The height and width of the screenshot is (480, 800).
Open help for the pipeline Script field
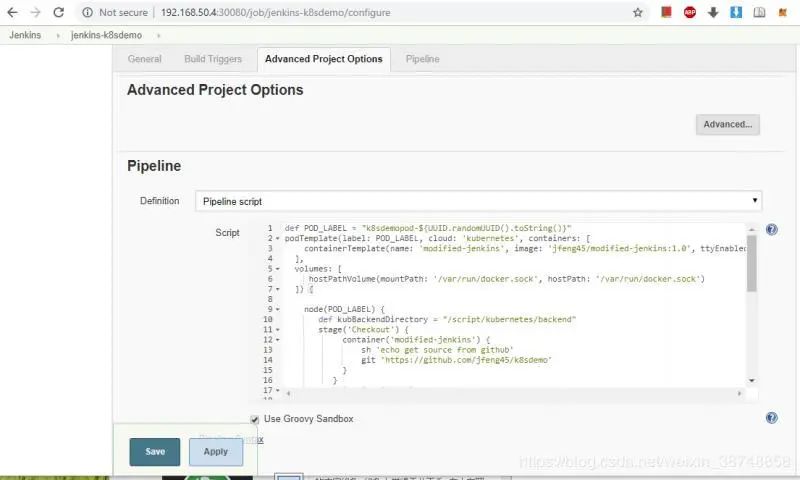coord(772,230)
